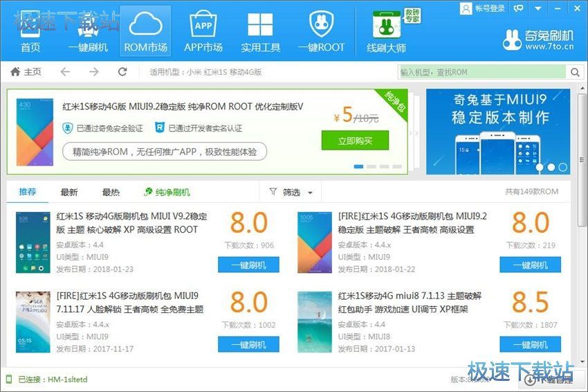Click the vertical scrollbar thumb

pos(582,161)
